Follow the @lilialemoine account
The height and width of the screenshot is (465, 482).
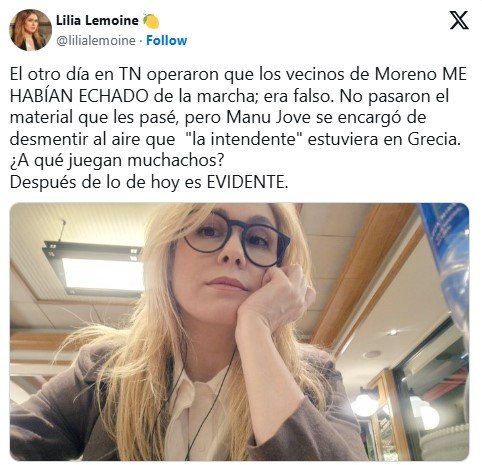166,40
